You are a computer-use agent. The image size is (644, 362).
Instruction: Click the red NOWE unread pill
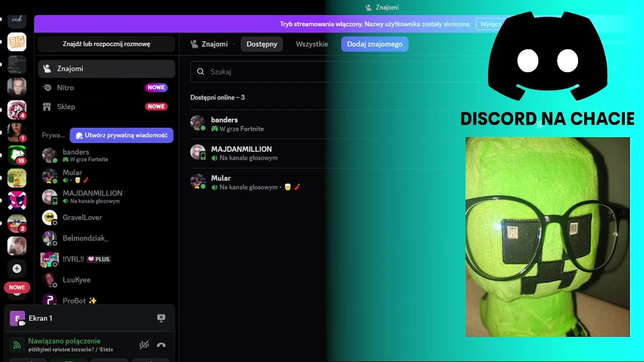[17, 288]
